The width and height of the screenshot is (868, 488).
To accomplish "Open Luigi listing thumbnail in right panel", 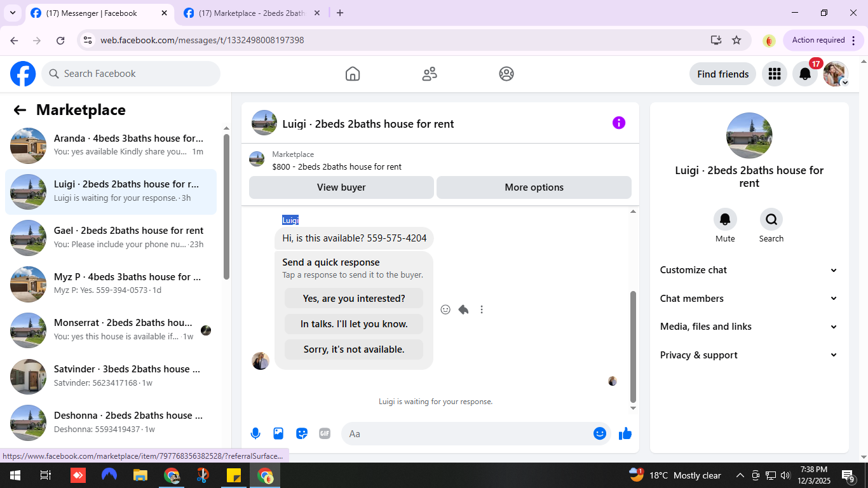I will pyautogui.click(x=749, y=135).
